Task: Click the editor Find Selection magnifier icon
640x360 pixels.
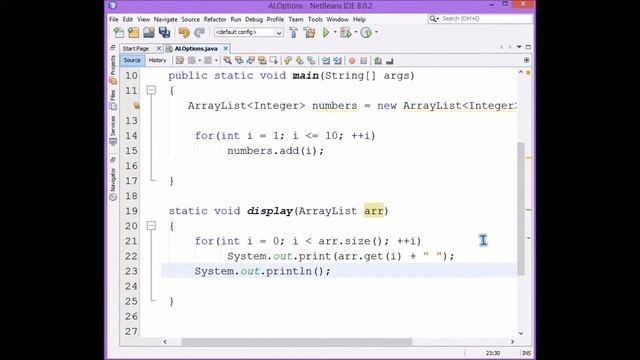Action: click(227, 60)
